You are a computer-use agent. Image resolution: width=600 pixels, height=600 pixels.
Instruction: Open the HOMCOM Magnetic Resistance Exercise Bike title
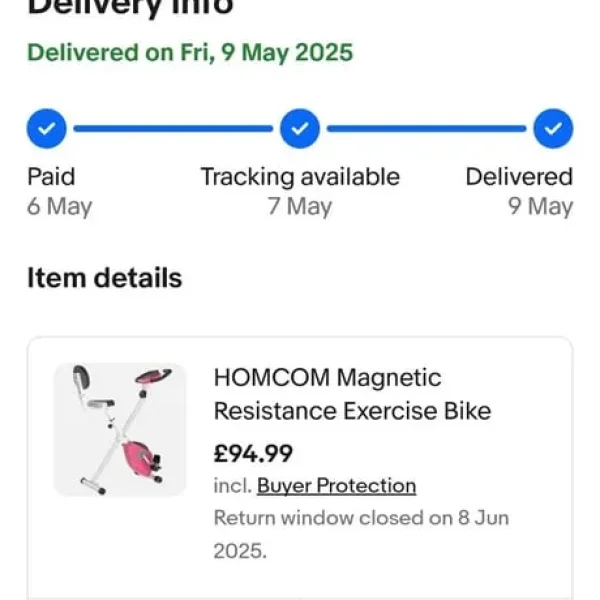point(352,394)
